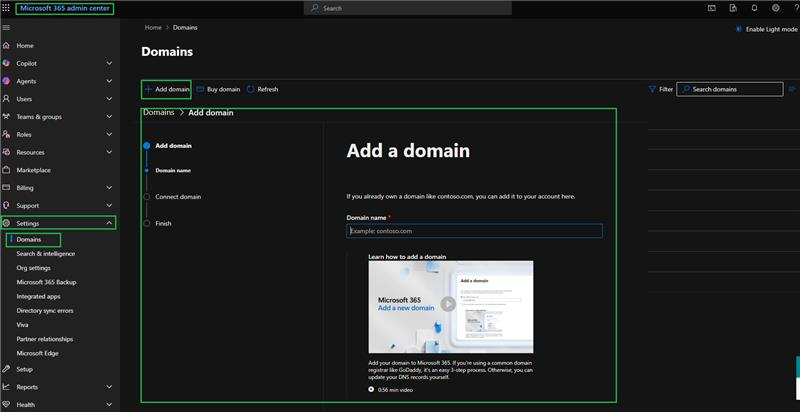Collapse the navigation hamburger menu
800x412 pixels.
point(6,27)
